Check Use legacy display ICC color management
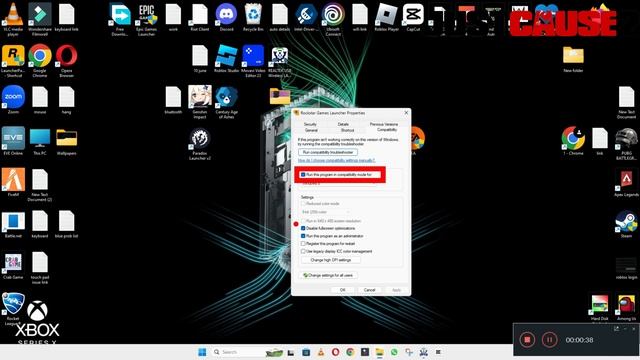640x360 pixels. click(x=303, y=251)
